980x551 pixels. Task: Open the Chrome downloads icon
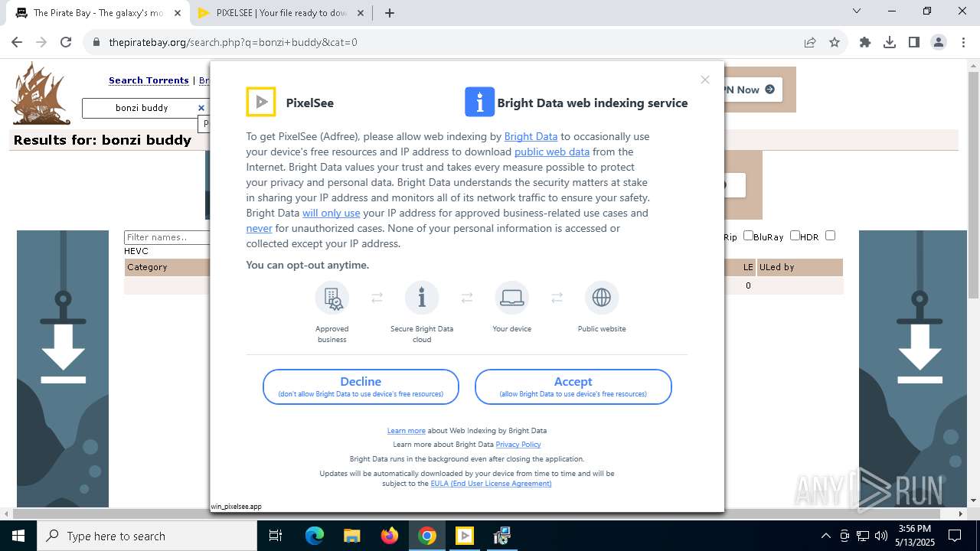(890, 43)
